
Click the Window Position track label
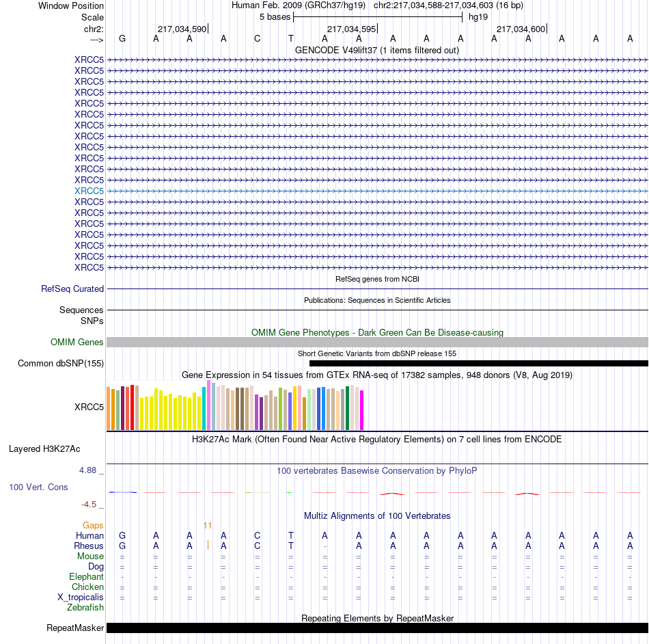pyautogui.click(x=71, y=5)
